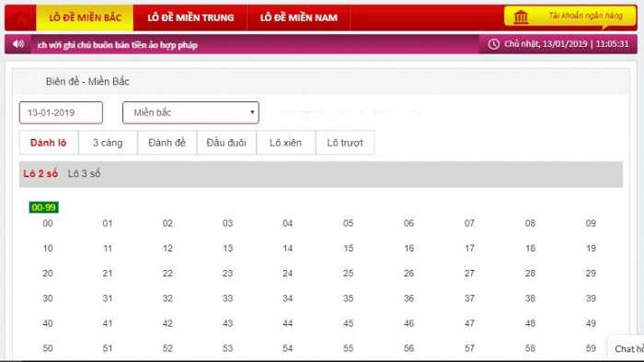
Task: Pick number 45 in the grid
Action: click(349, 323)
